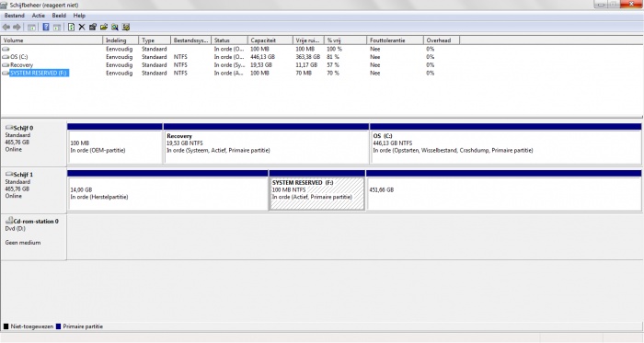644x343 pixels.
Task: Click the Schijf 0 disk icon
Action: tap(9, 128)
